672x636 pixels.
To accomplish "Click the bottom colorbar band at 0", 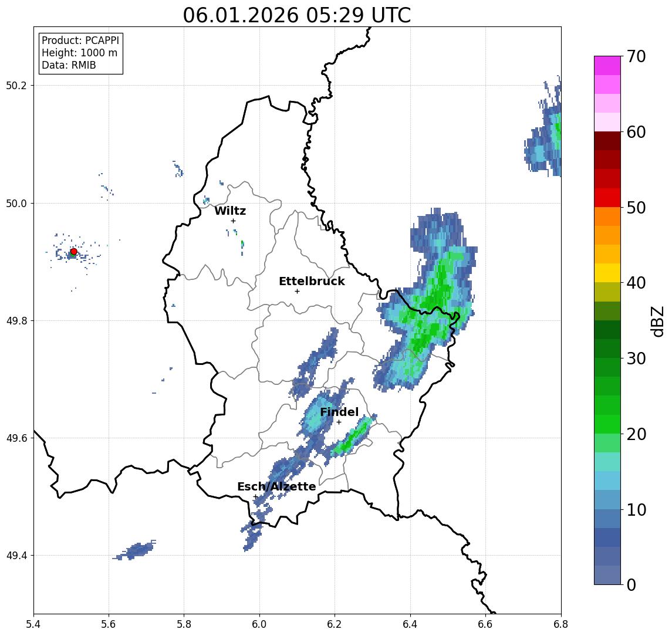I will coord(607,575).
